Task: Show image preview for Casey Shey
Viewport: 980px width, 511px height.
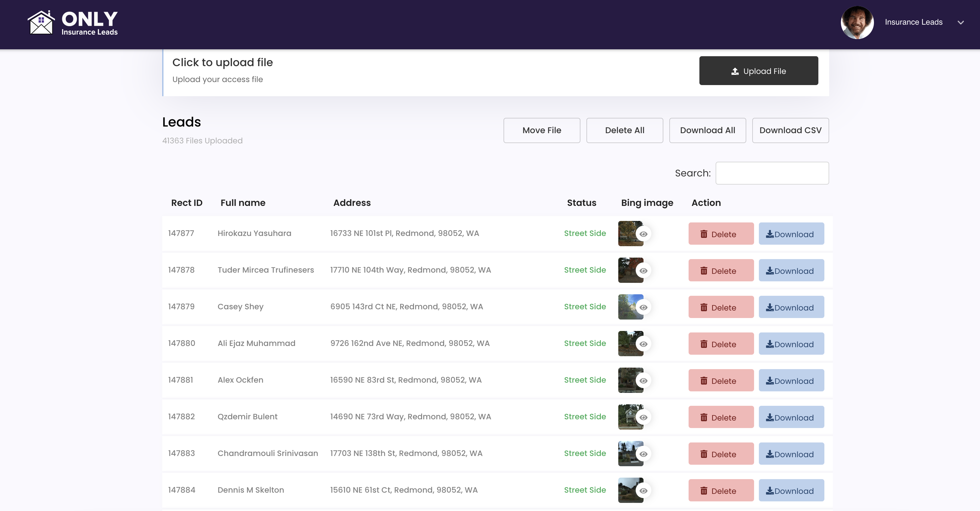Action: 643,307
